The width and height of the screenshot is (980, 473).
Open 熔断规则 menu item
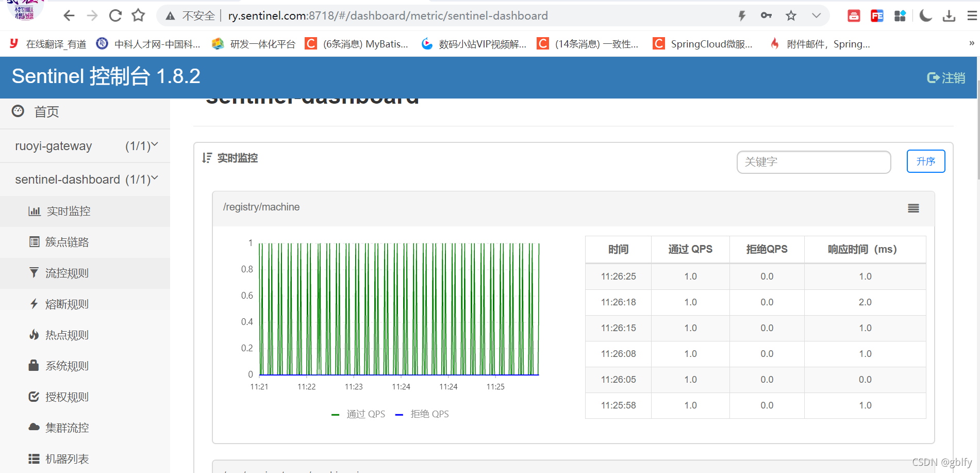tap(85, 304)
